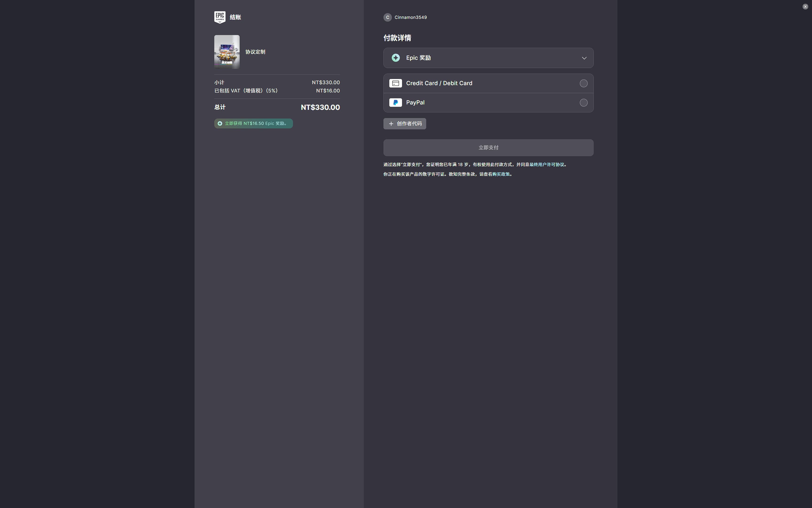Click the Epic 奖励 star icon
The image size is (812, 508).
click(396, 58)
